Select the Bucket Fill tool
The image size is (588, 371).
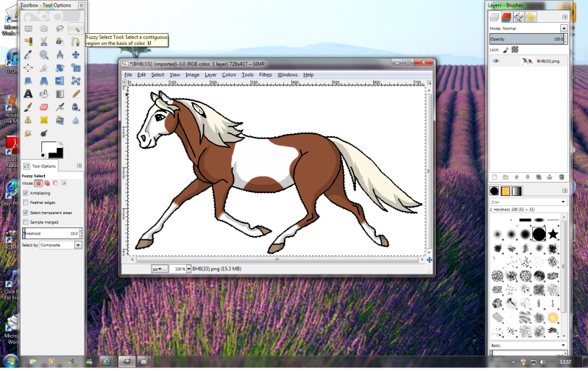coord(44,93)
